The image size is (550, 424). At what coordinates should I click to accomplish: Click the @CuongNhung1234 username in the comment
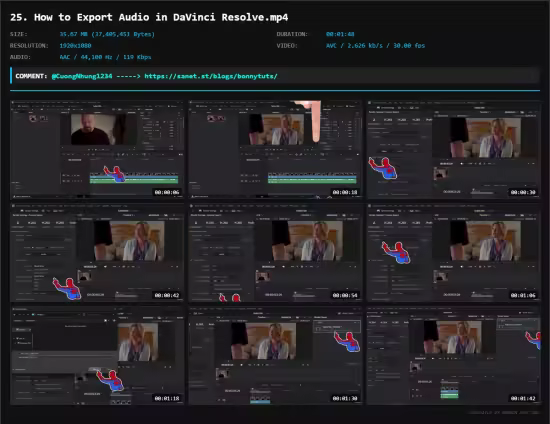[x=82, y=76]
